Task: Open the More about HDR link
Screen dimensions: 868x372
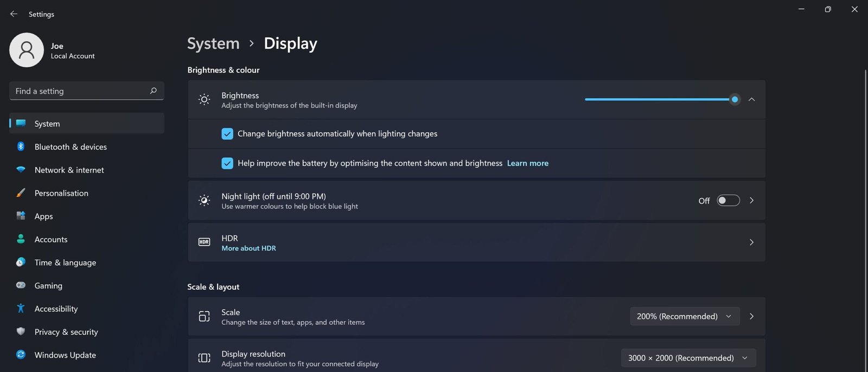Action: pyautogui.click(x=248, y=248)
